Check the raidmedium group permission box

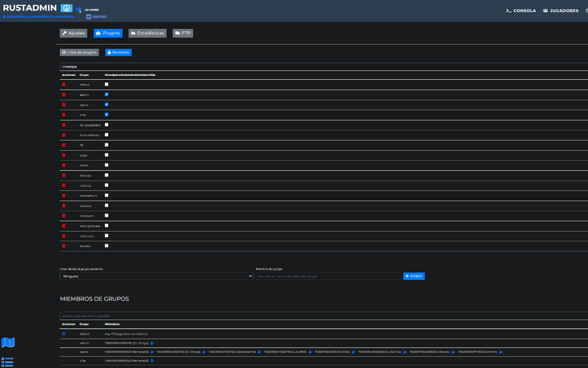point(106,195)
